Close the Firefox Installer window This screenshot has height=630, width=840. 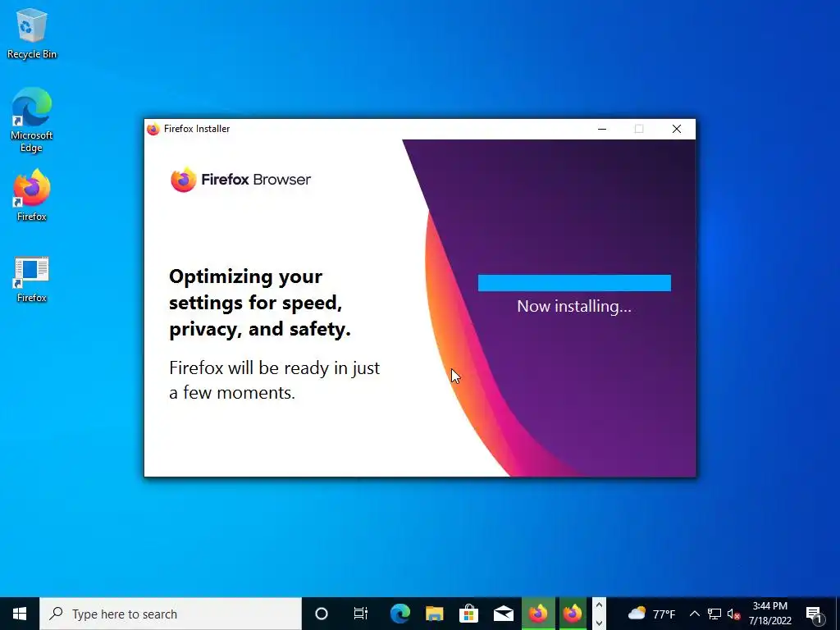(x=677, y=129)
